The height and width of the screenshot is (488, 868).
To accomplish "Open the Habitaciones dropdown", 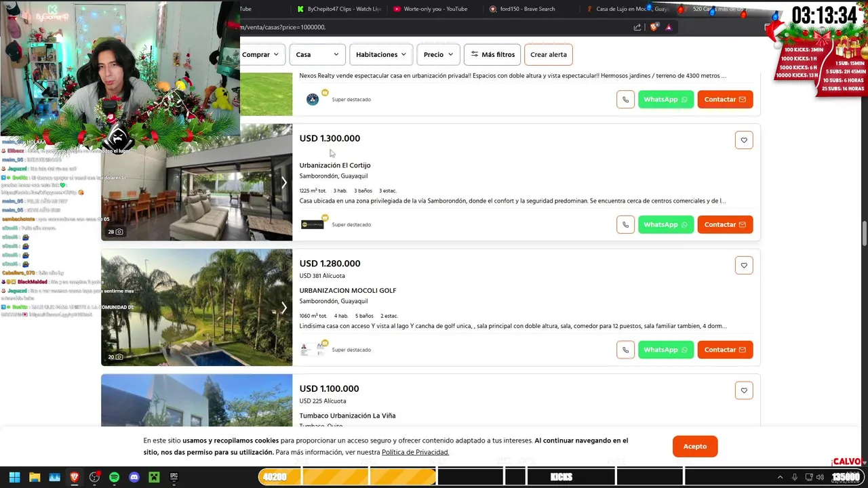I will [381, 54].
